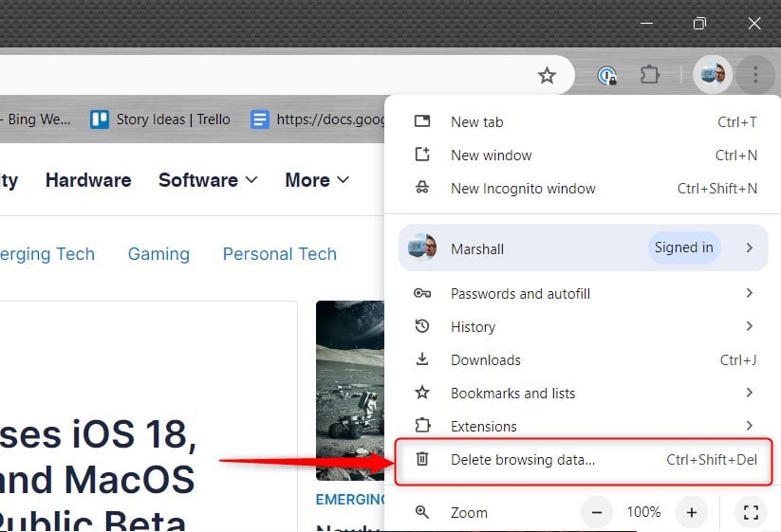
Task: Click the three-dot Chrome menu button
Action: tap(755, 75)
